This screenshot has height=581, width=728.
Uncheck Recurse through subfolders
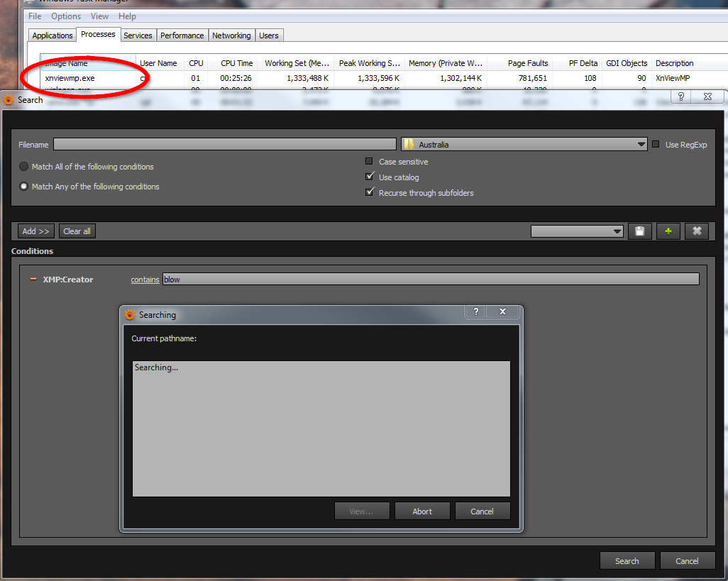pos(370,192)
